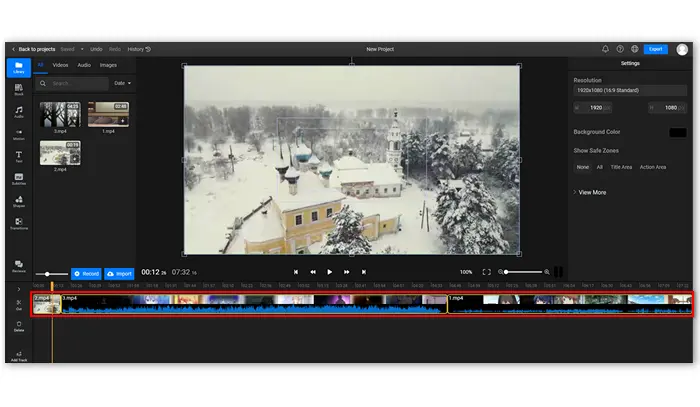The width and height of the screenshot is (700, 407).
Task: Select Title Area safe zone
Action: (621, 167)
